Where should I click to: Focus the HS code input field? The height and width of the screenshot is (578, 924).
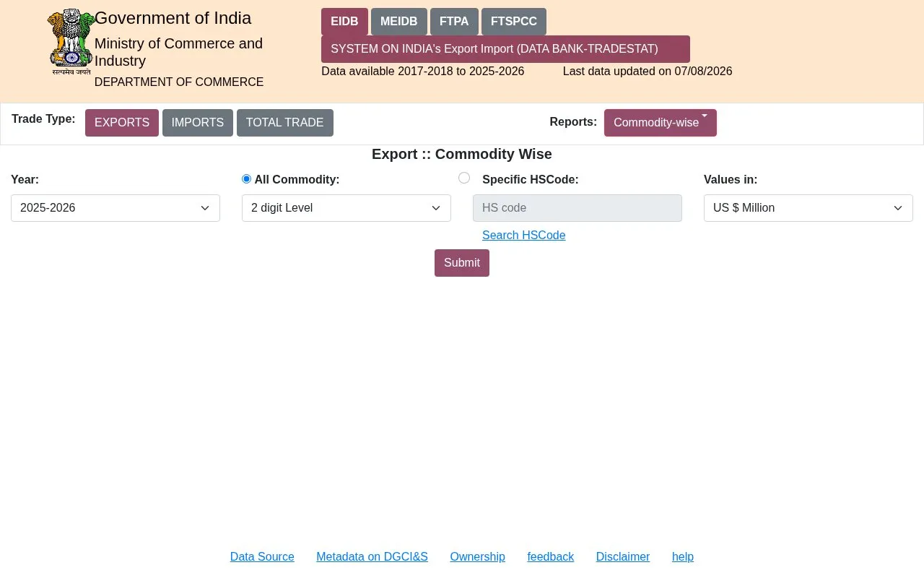[x=577, y=208]
